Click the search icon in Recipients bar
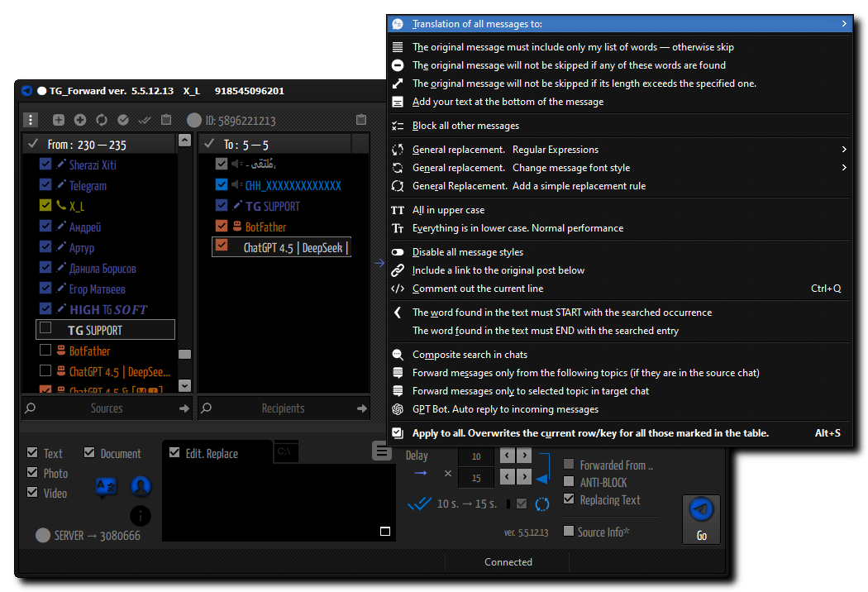Viewport: 868px width, 592px height. [x=207, y=408]
